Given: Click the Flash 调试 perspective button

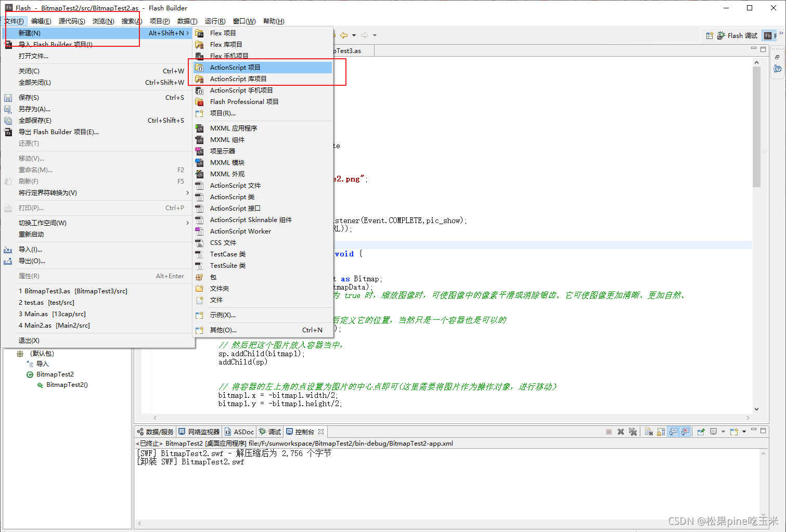Looking at the screenshot, I should (x=737, y=35).
